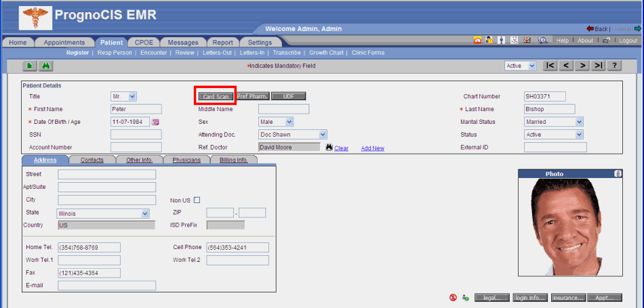Image resolution: width=644 pixels, height=308 pixels.
Task: Open the Settings tab
Action: [x=260, y=42]
